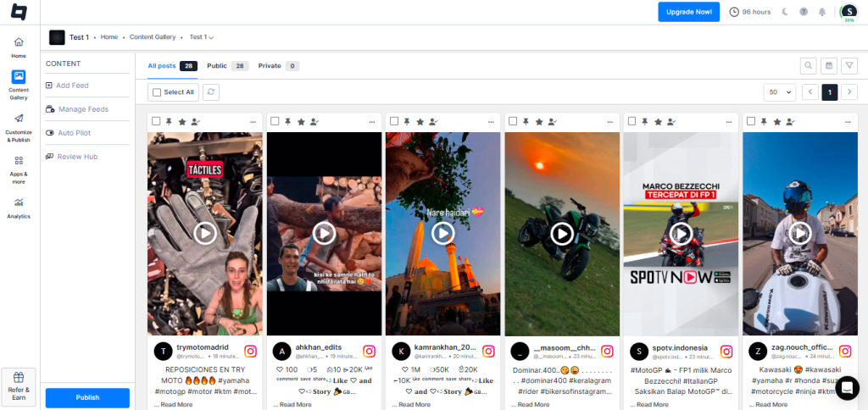The height and width of the screenshot is (410, 868).
Task: Click Instagram icon on trymotomadrid post
Action: [x=250, y=352]
